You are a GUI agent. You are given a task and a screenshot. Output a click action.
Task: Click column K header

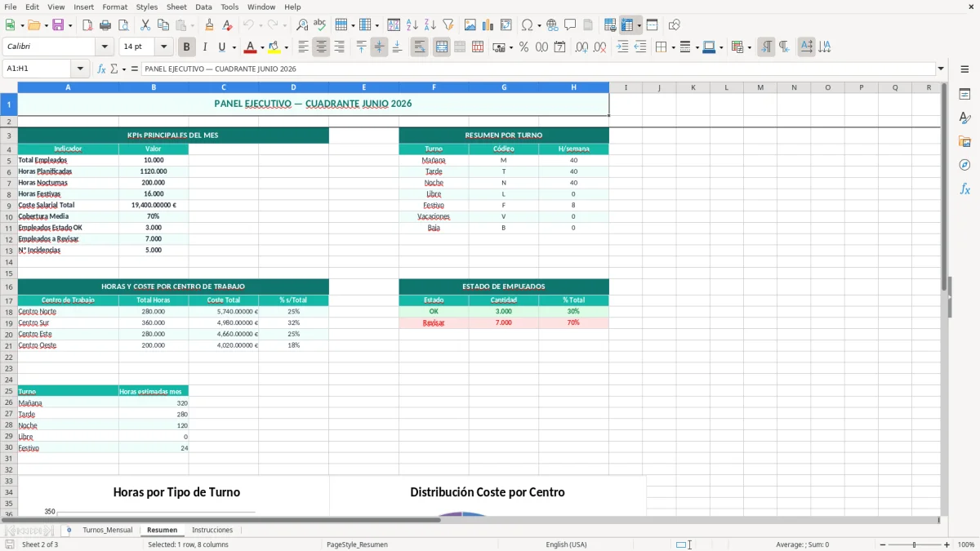[x=693, y=87]
